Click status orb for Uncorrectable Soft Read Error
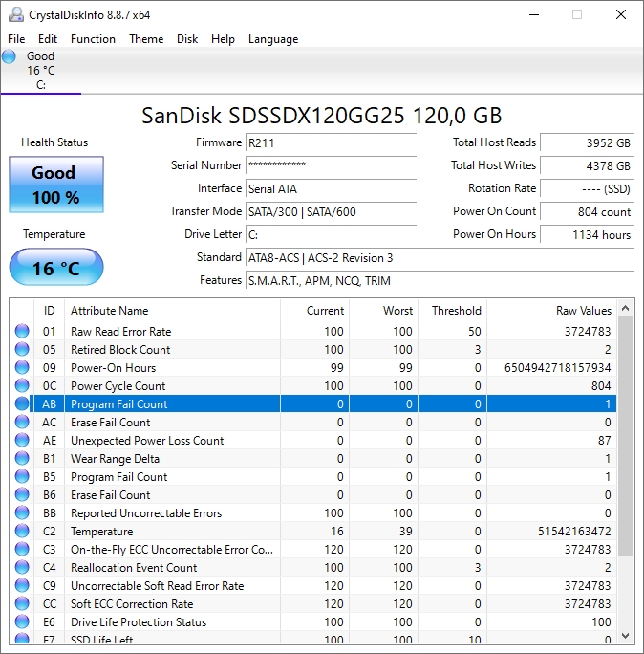Screen dimensions: 644x654 [22, 585]
